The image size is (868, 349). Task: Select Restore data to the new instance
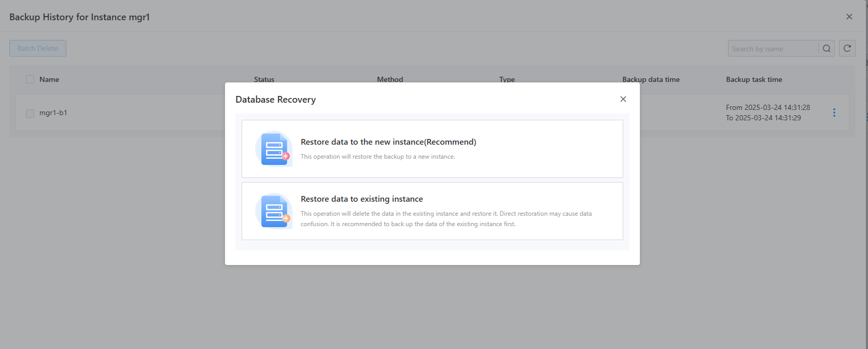coord(388,142)
